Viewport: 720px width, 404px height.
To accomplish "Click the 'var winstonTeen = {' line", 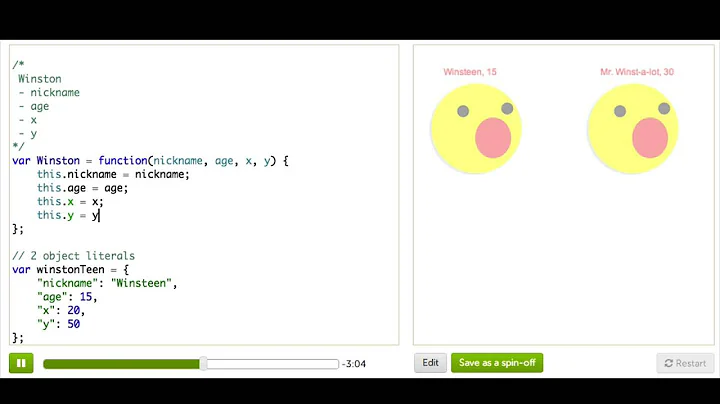I will (x=71, y=269).
